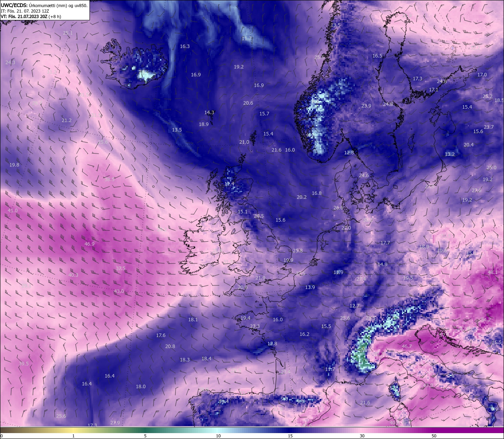Click the 11.4 value over Scotland
Viewport: 504px width, 439px height.
pyautogui.click(x=229, y=184)
